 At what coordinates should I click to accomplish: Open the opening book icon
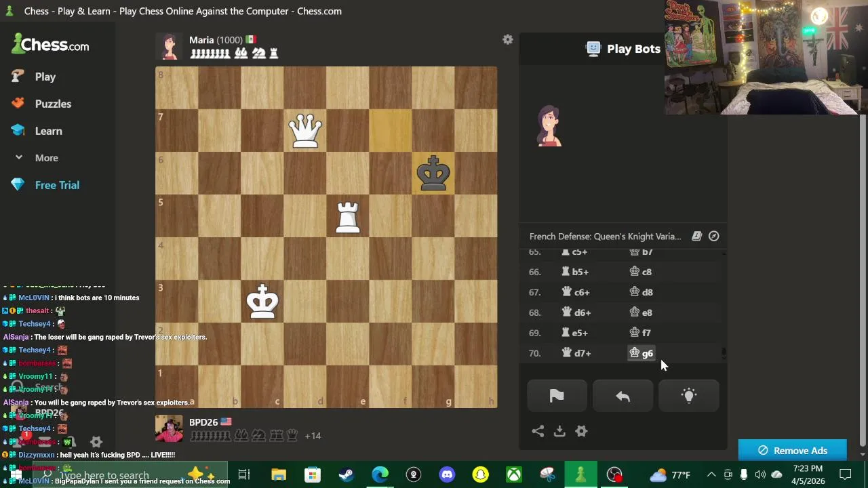[x=696, y=236]
